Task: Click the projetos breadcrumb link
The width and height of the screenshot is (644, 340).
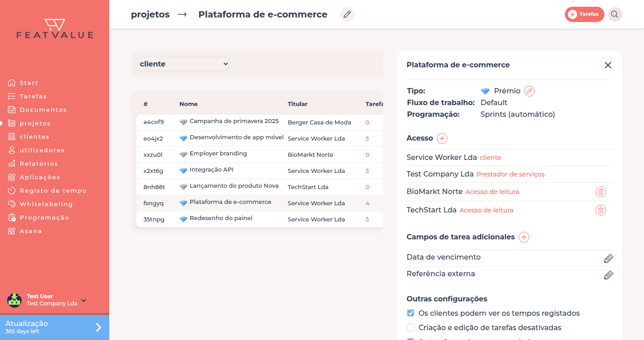Action: point(150,14)
